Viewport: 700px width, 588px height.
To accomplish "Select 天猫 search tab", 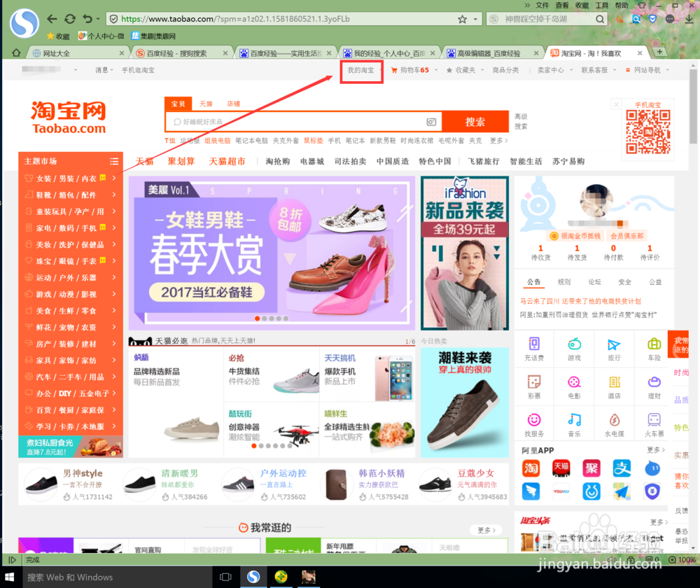I will pos(206,104).
